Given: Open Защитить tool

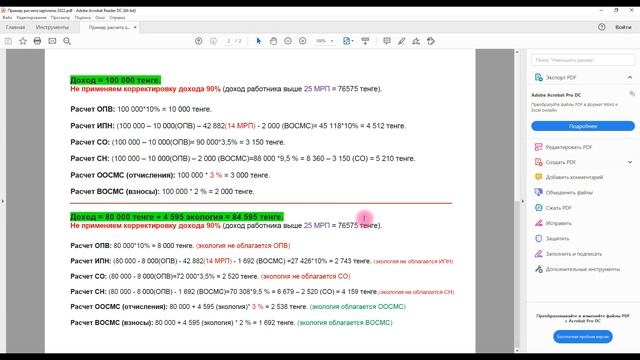Looking at the screenshot, I should [552, 238].
